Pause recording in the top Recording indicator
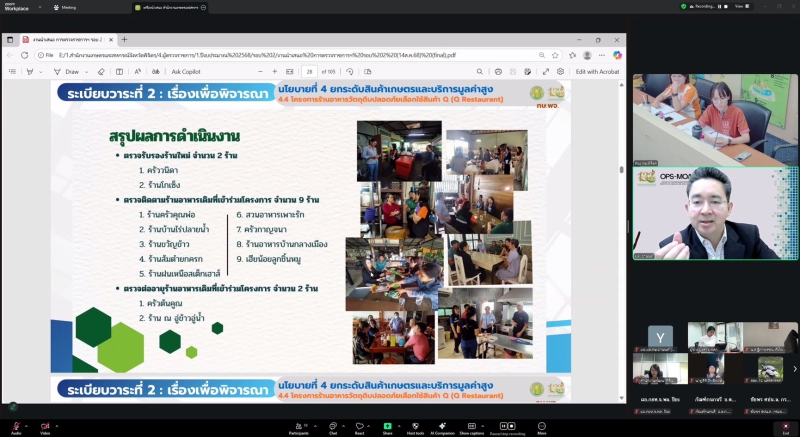This screenshot has height=437, width=800. tap(720, 6)
